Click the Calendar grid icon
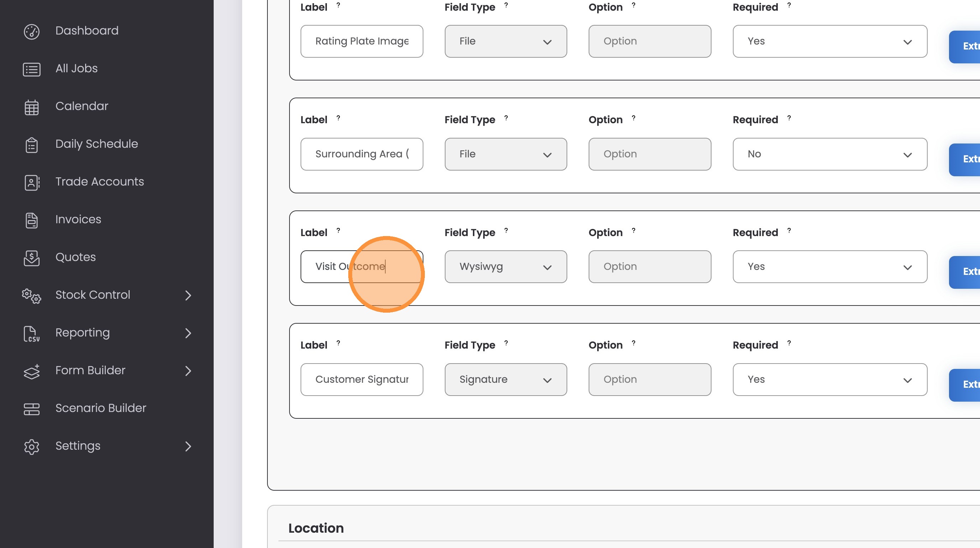Viewport: 980px width, 548px height. (32, 107)
